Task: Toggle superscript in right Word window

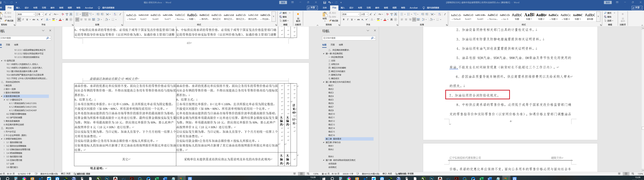Action: point(366,19)
